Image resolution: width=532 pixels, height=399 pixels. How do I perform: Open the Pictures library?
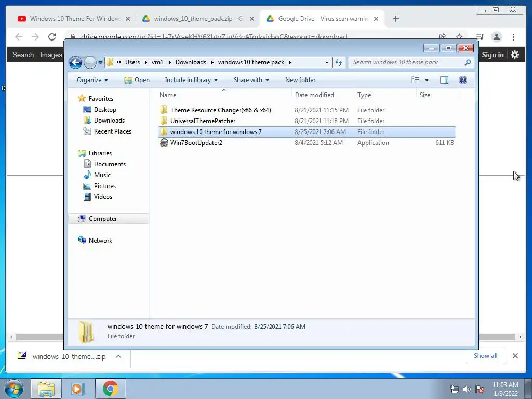click(105, 186)
